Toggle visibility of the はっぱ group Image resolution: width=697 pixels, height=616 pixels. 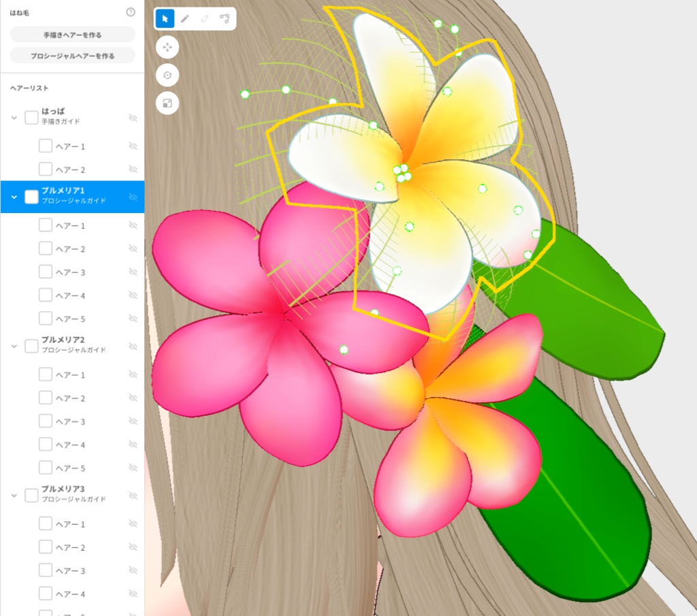click(133, 117)
